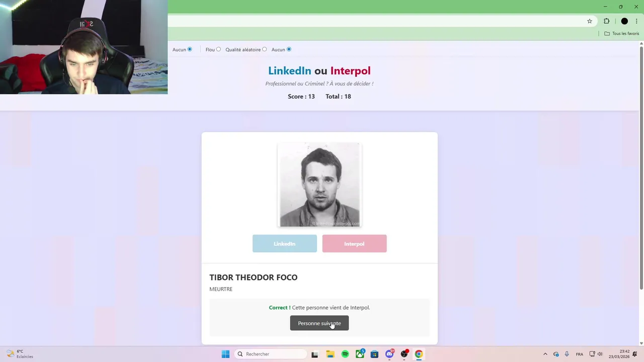Select the Flou radio option
644x362 pixels.
(218, 49)
